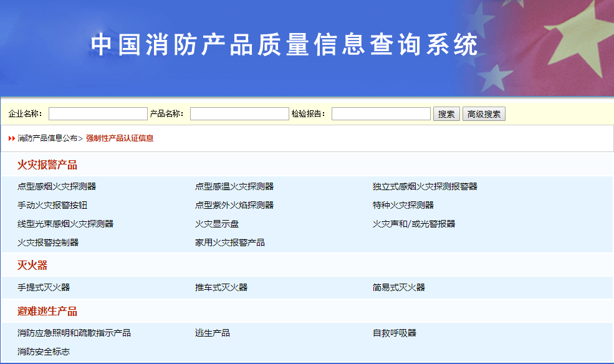View 推车式灭火器 products
The width and height of the screenshot is (614, 364).
click(x=221, y=287)
